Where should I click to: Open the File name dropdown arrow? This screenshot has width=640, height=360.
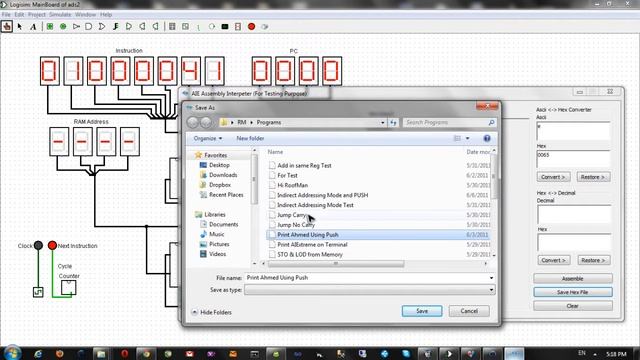pyautogui.click(x=491, y=278)
